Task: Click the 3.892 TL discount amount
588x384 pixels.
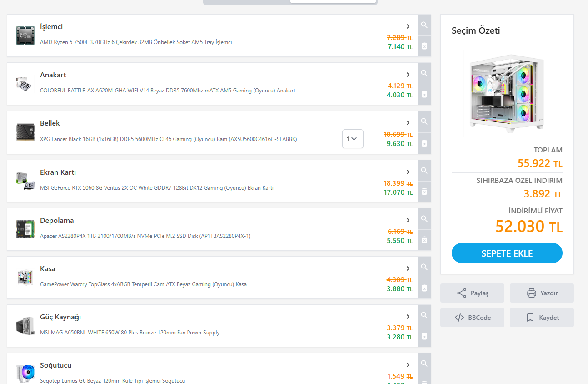Action: (543, 194)
